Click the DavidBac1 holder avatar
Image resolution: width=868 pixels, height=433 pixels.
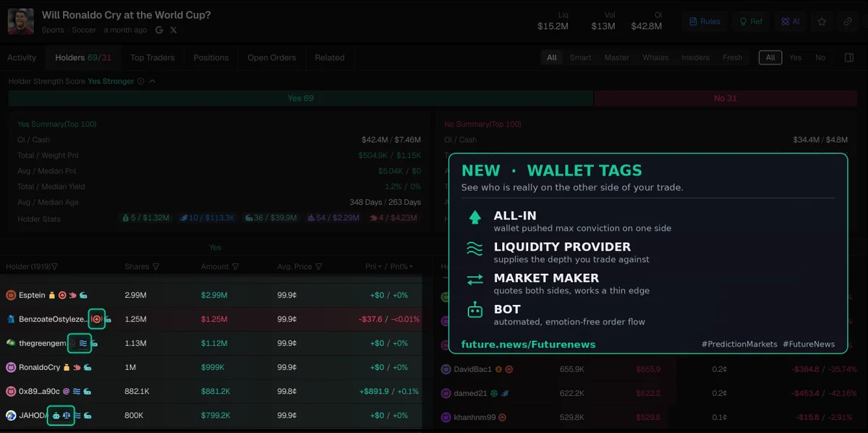[x=446, y=369]
